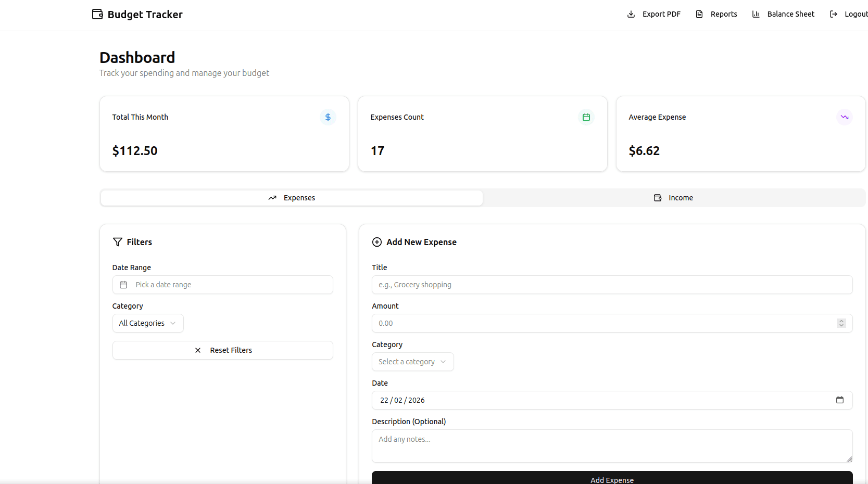Image resolution: width=868 pixels, height=484 pixels.
Task: Click the plus icon beside Add New Expense
Action: tap(376, 242)
